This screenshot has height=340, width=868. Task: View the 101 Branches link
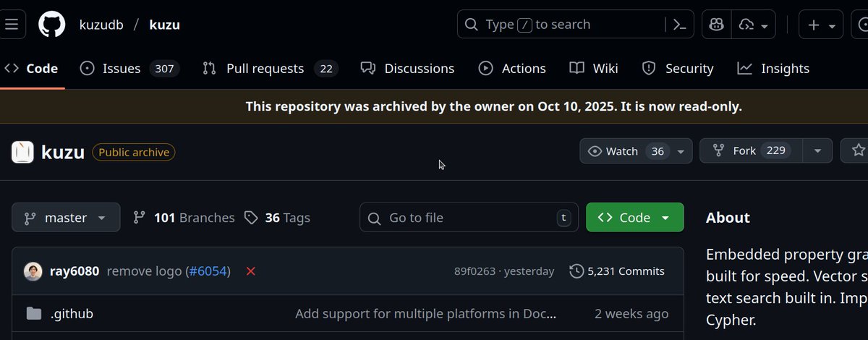click(x=184, y=218)
